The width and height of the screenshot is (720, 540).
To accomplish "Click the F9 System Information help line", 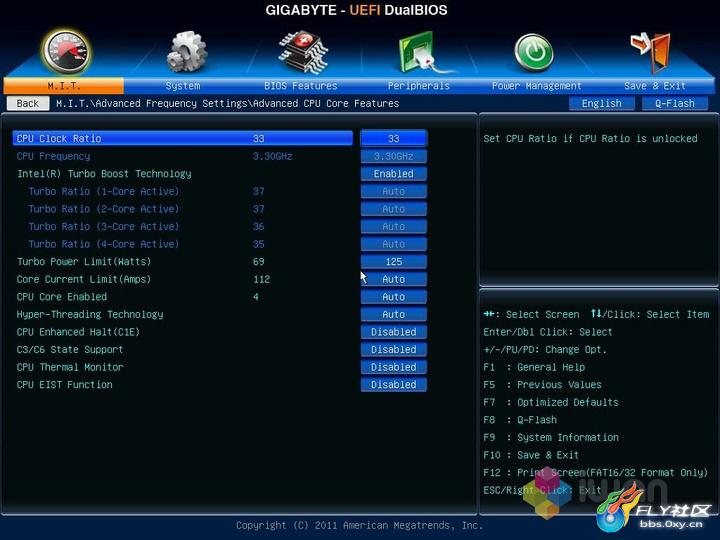I will tap(551, 437).
